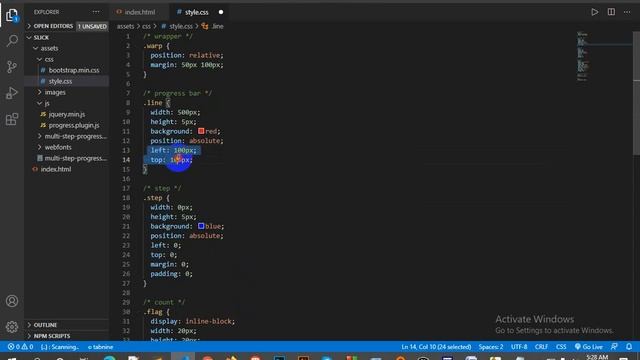Open the red color swatch picker
640x360 pixels.
(201, 131)
